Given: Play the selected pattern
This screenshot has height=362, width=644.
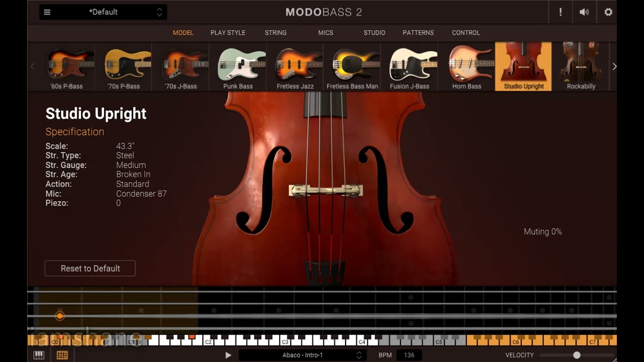Looking at the screenshot, I should click(x=228, y=355).
